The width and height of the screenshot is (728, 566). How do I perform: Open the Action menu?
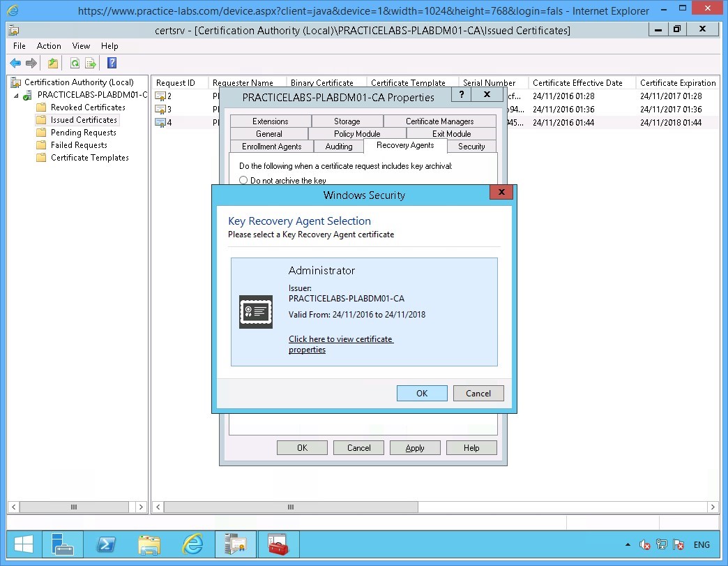pos(49,46)
